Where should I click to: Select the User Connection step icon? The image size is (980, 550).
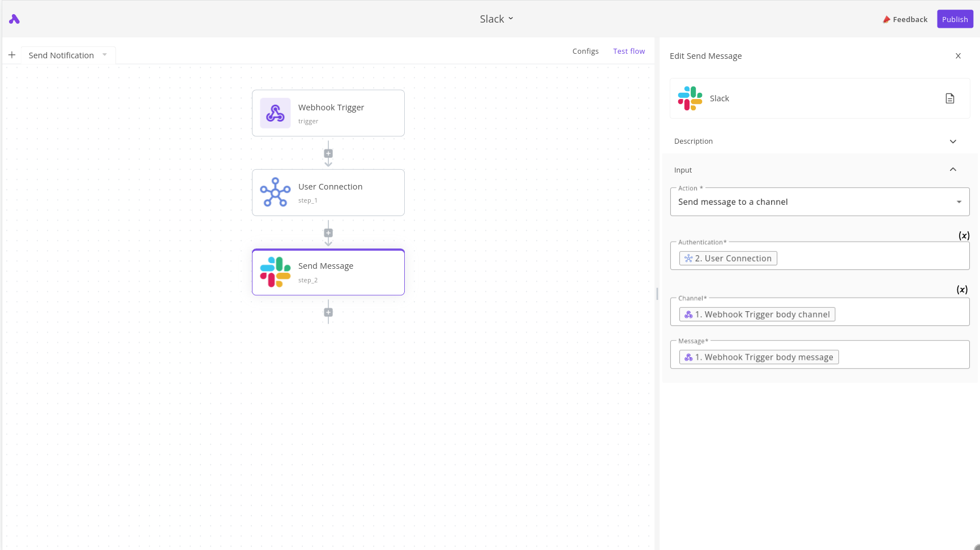[x=275, y=192]
